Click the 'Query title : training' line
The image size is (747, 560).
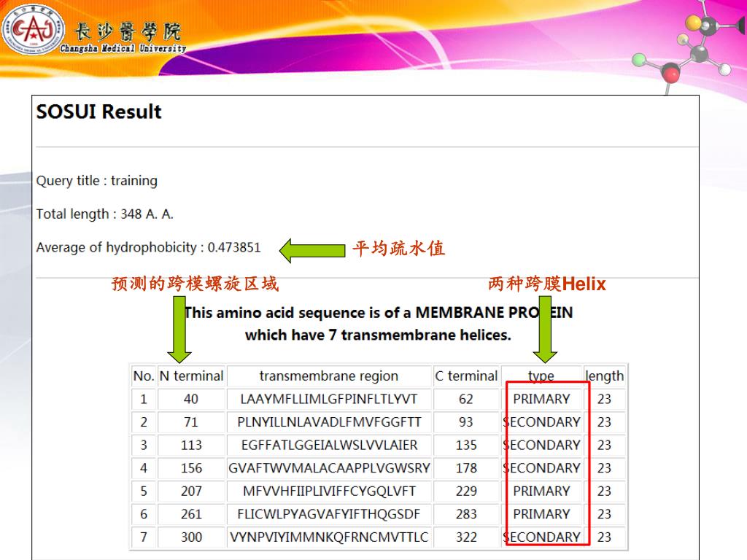click(97, 181)
